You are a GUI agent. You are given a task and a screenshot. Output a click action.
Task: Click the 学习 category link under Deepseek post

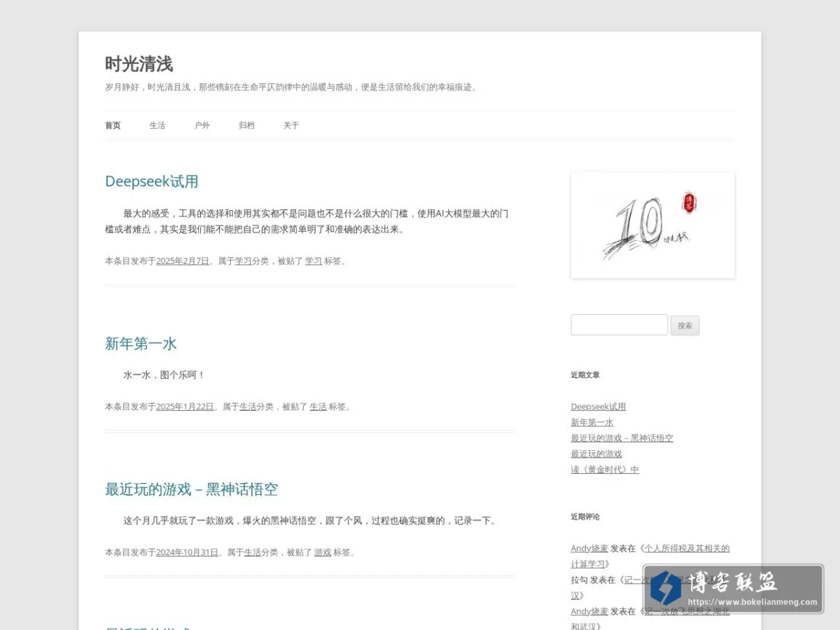tap(243, 261)
